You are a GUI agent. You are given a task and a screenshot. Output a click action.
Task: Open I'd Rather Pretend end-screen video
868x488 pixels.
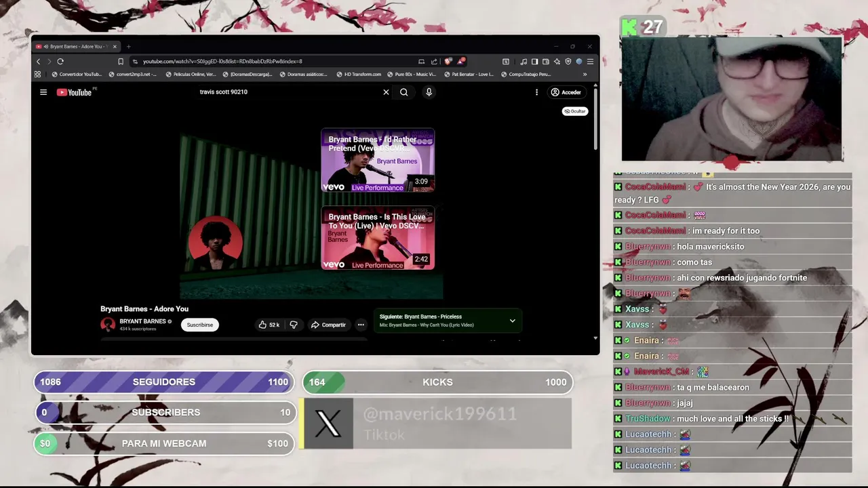[378, 160]
